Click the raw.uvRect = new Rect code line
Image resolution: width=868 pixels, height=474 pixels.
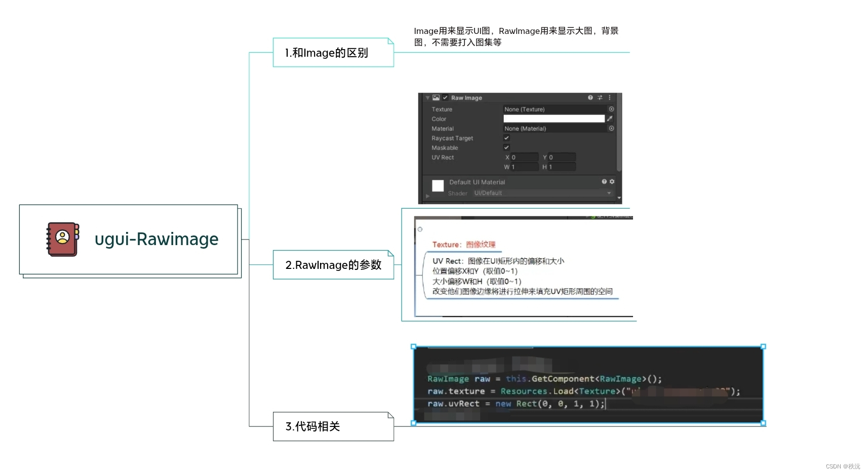(516, 404)
